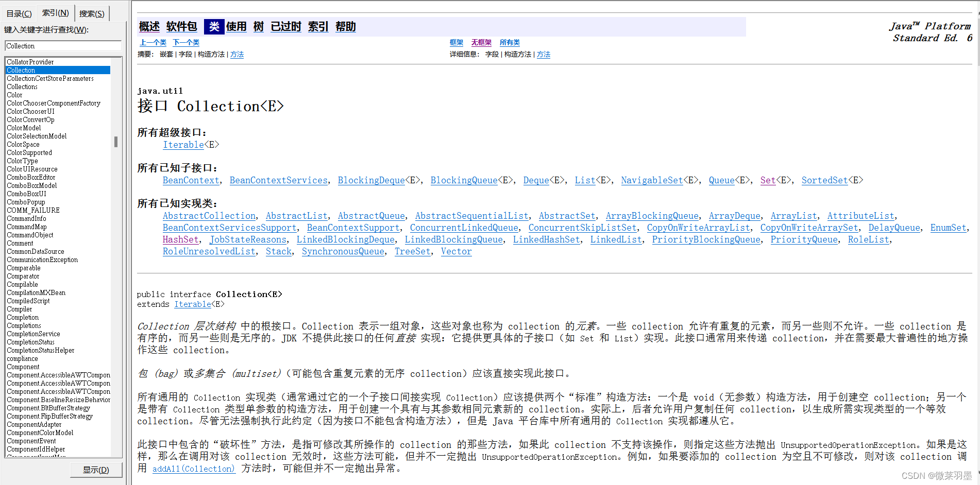Click the 框架 link
Viewport: 980px width, 485px height.
click(x=457, y=43)
